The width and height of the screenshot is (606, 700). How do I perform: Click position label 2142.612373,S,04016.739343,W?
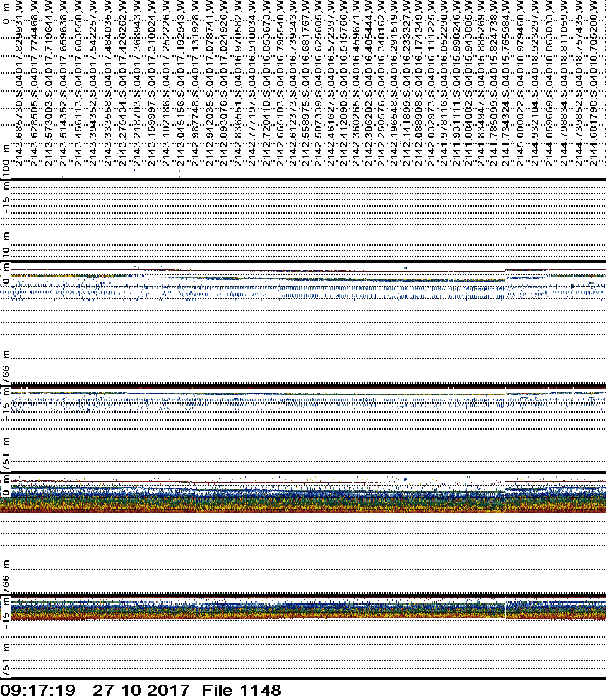(x=293, y=83)
